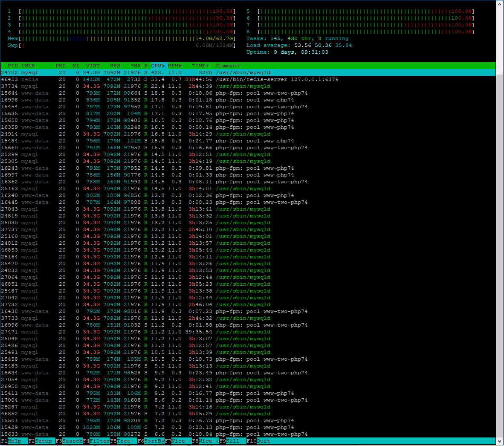Select php-fpm process row PID 15458
Image resolution: width=504 pixels, height=446 pixels.
coord(248,359)
